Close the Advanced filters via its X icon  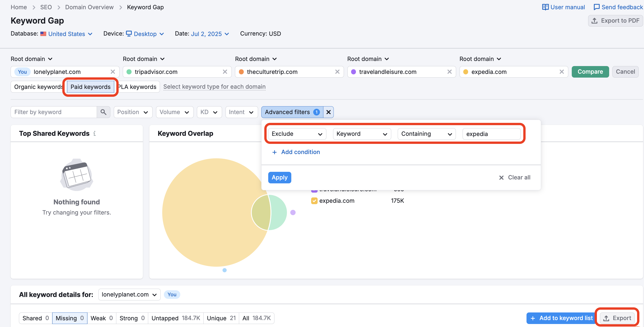328,112
